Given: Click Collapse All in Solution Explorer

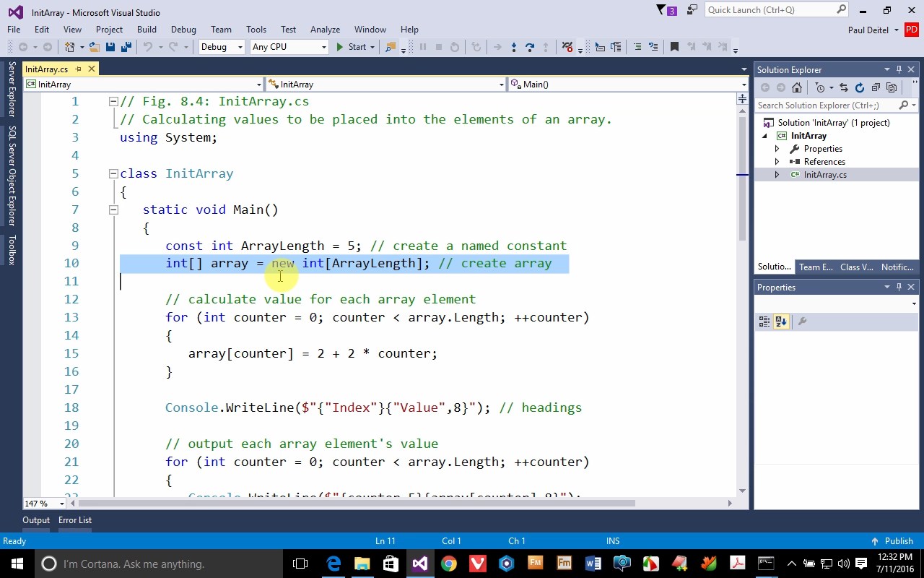Looking at the screenshot, I should (876, 87).
